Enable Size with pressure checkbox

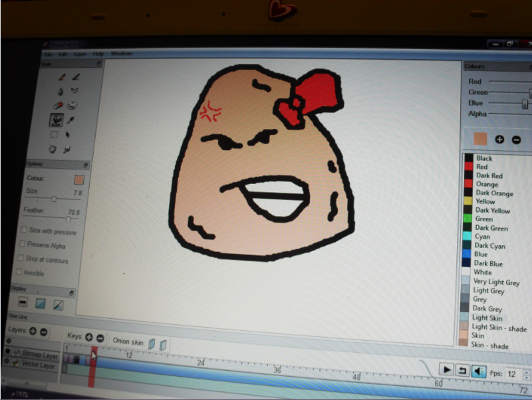point(24,230)
